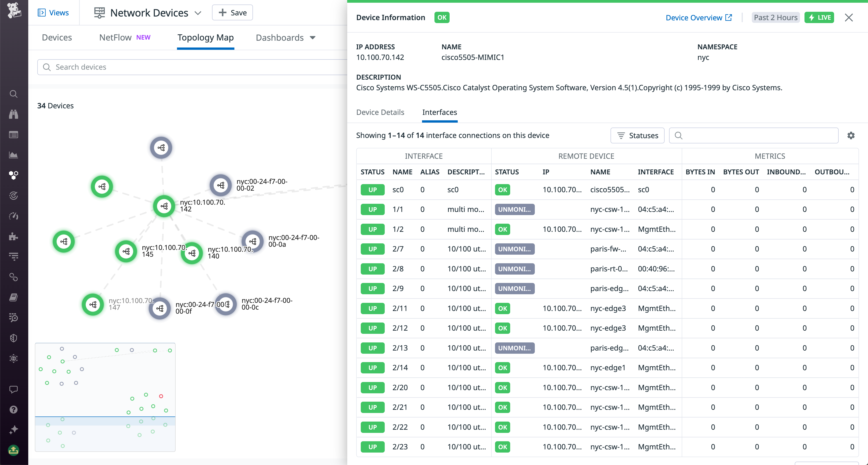This screenshot has height=465, width=868.
Task: Select the Metrics chart icon in the sidebar
Action: point(14,155)
